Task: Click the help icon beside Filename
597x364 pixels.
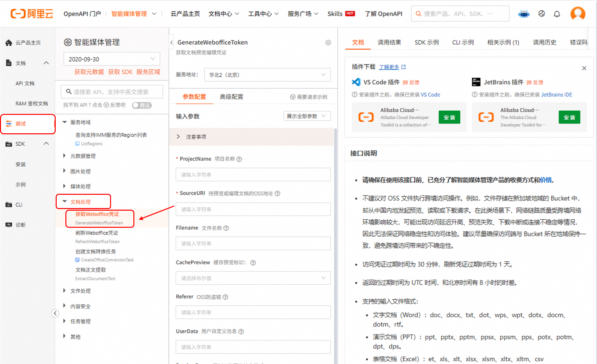Action: point(226,228)
